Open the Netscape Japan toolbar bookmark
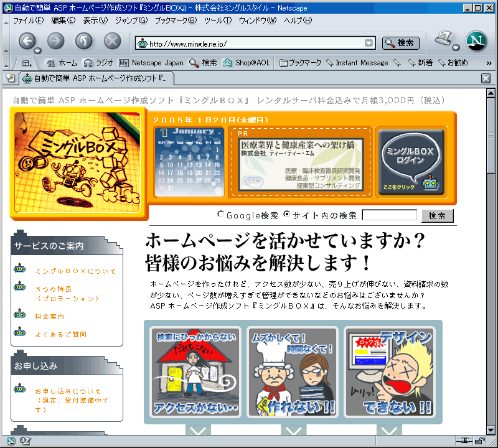Viewport: 498px width, 448px height. (151, 63)
